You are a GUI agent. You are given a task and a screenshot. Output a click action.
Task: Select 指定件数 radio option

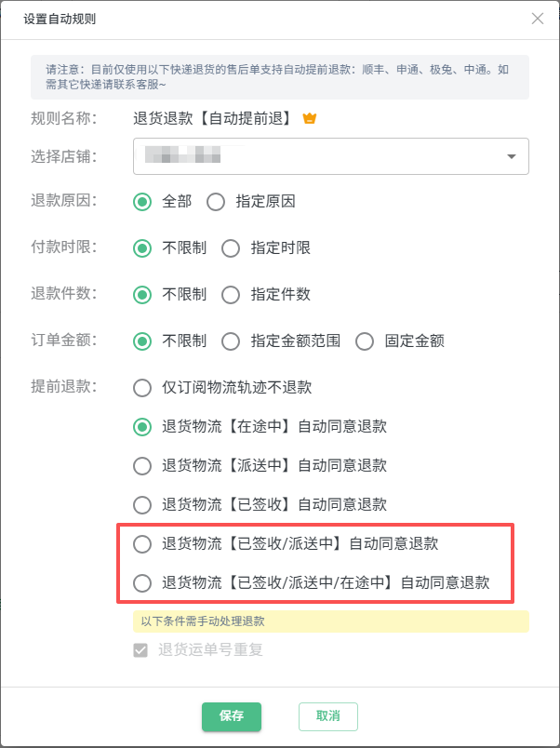click(x=231, y=295)
